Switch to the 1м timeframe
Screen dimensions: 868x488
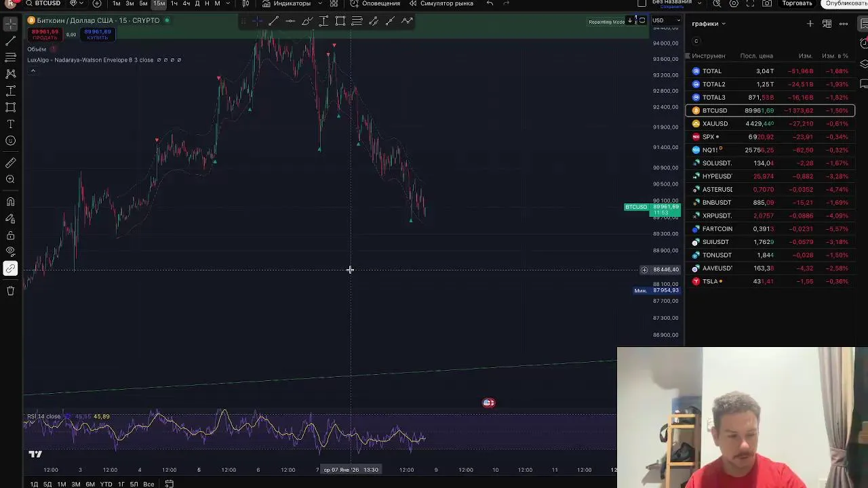click(117, 3)
